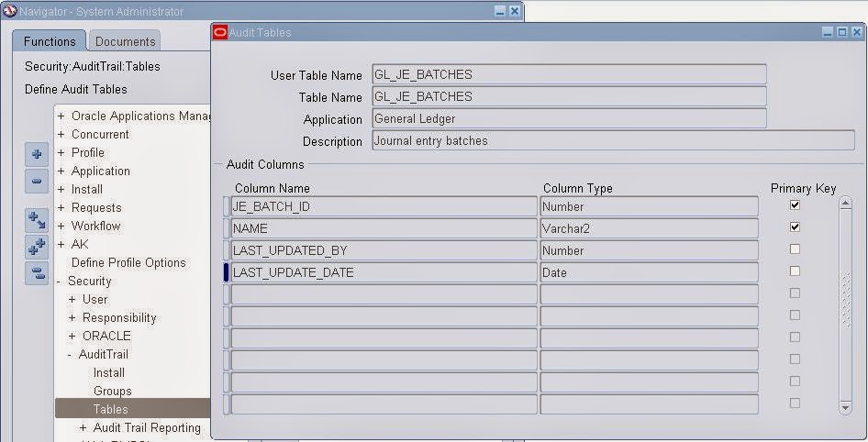This screenshot has width=868, height=442.
Task: Expand the Install top-level node
Action: (x=61, y=190)
